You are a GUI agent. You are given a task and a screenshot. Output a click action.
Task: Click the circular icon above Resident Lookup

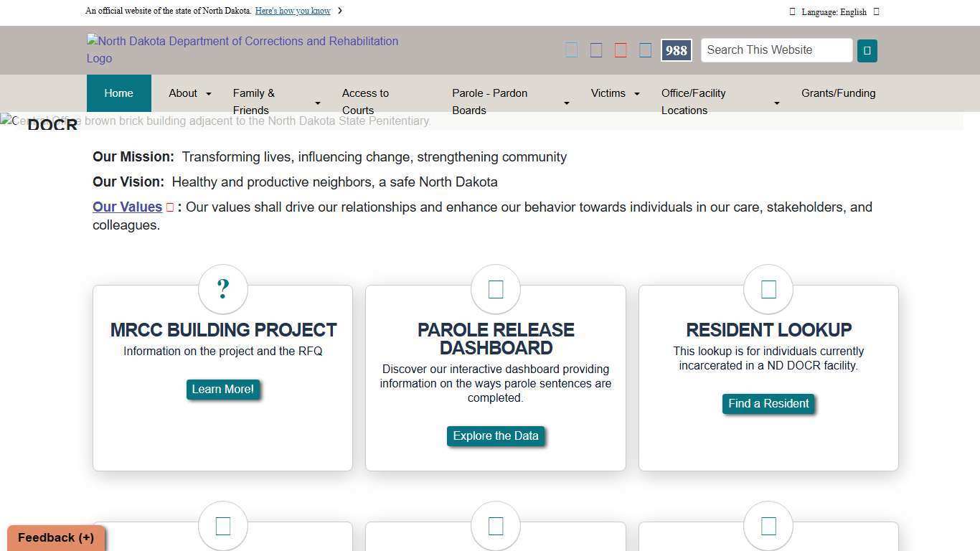pos(768,289)
